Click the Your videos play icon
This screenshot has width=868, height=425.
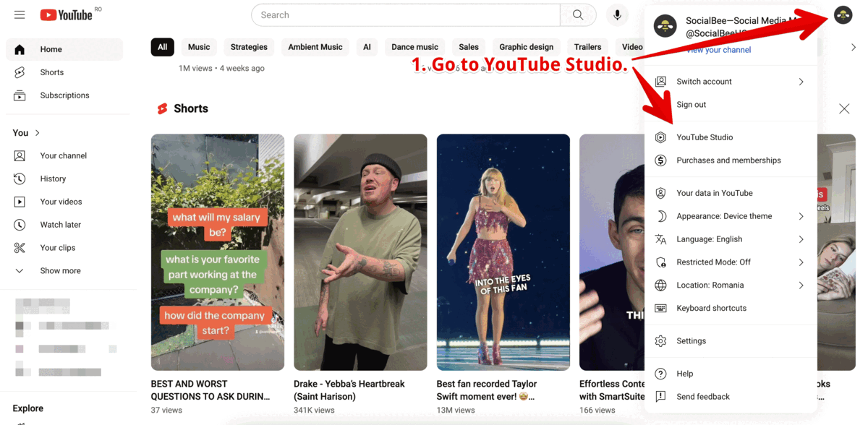click(20, 202)
